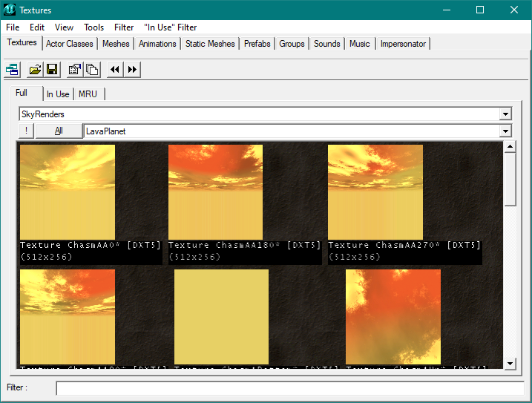Click the "Texture ChasmAA0" label text
532x403 pixels.
click(x=70, y=245)
